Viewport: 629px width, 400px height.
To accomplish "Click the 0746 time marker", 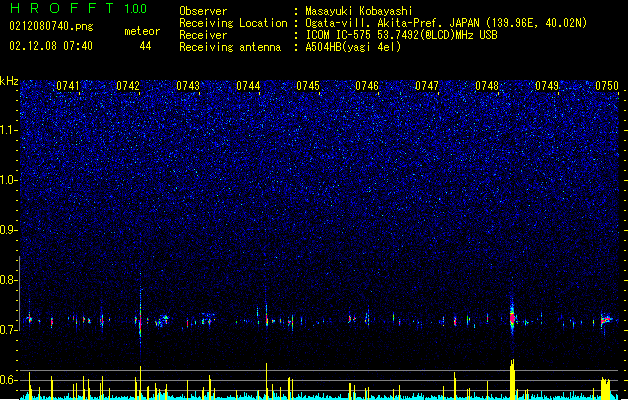I will (367, 86).
